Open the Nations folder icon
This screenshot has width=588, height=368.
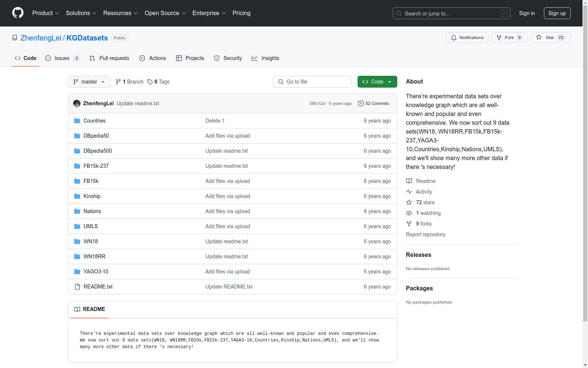coord(77,211)
